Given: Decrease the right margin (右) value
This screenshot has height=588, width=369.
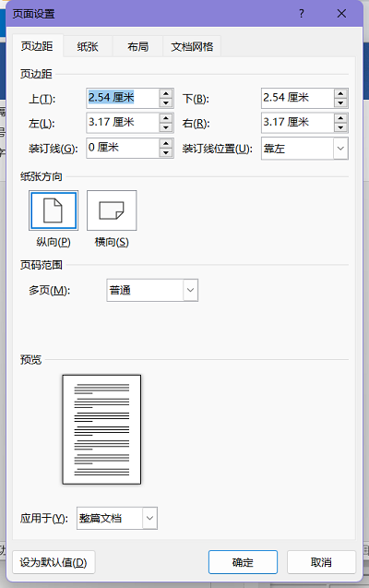Looking at the screenshot, I should coord(340,127).
